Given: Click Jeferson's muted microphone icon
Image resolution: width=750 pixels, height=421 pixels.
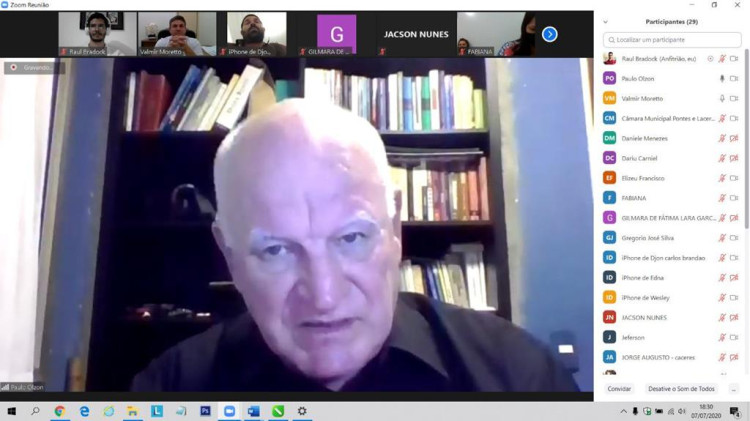Looking at the screenshot, I should coord(722,337).
